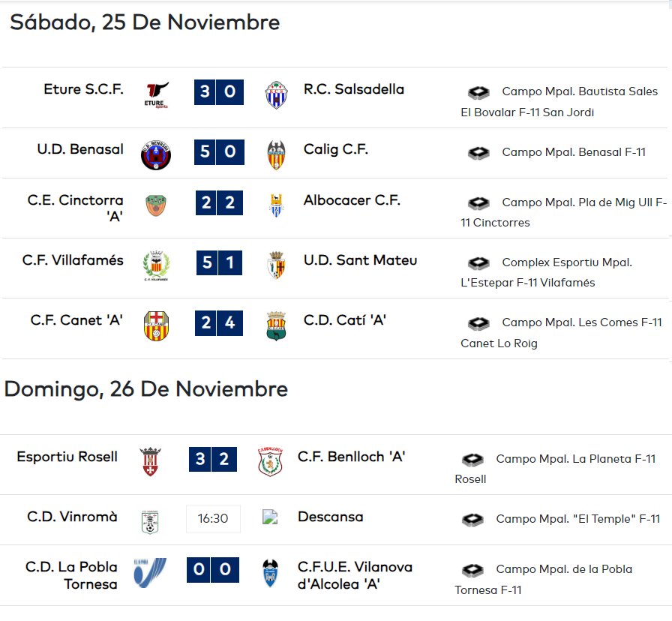
Task: Open the 3-0 score of Eture match
Action: click(219, 92)
